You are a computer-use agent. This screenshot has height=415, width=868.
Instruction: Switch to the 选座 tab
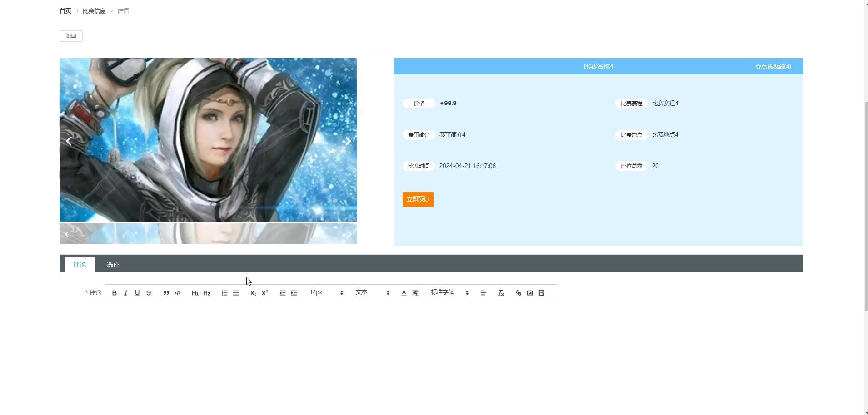coord(113,265)
